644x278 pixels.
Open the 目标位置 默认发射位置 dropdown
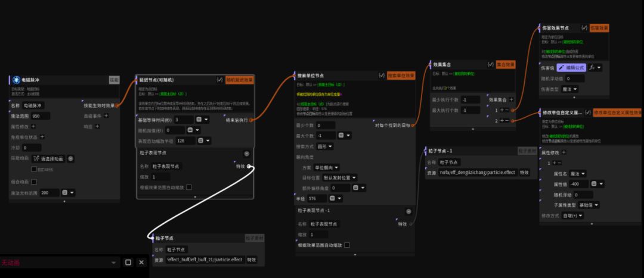(340, 177)
